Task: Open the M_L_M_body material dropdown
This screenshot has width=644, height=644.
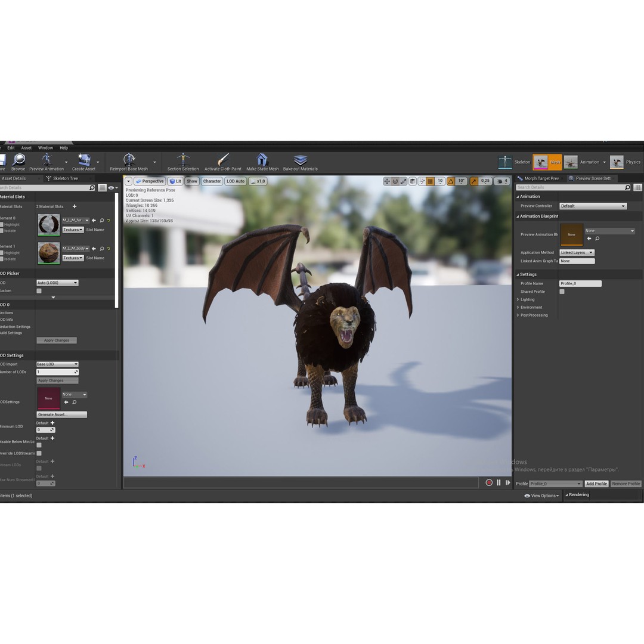Action: 76,249
